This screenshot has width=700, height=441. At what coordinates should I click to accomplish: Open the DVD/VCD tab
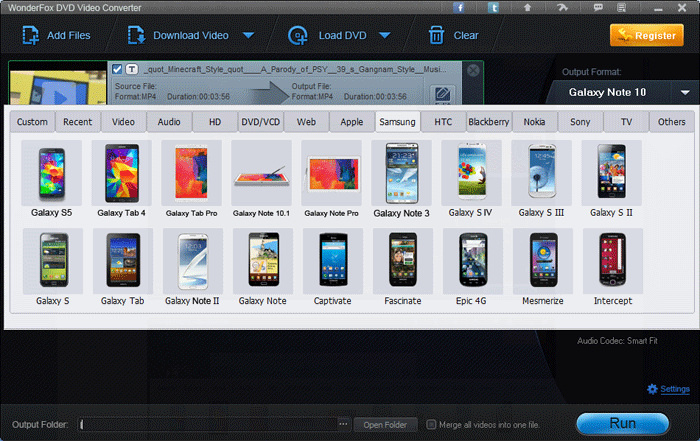tap(261, 122)
